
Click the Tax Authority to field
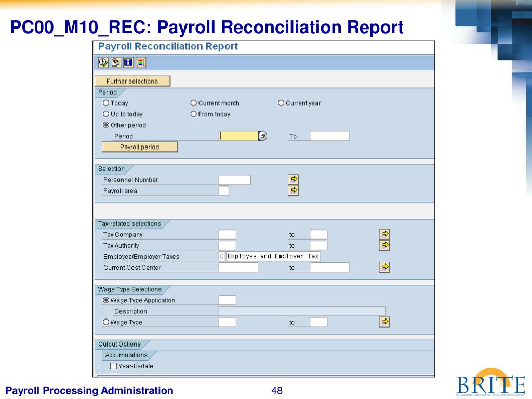[x=318, y=245]
